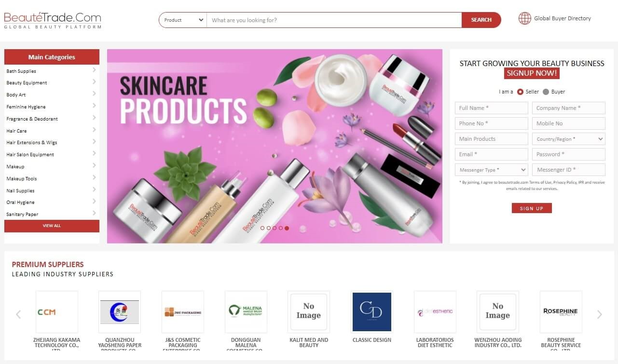Click the SIGN UP button
Screen dimensions: 618x364
(532, 208)
